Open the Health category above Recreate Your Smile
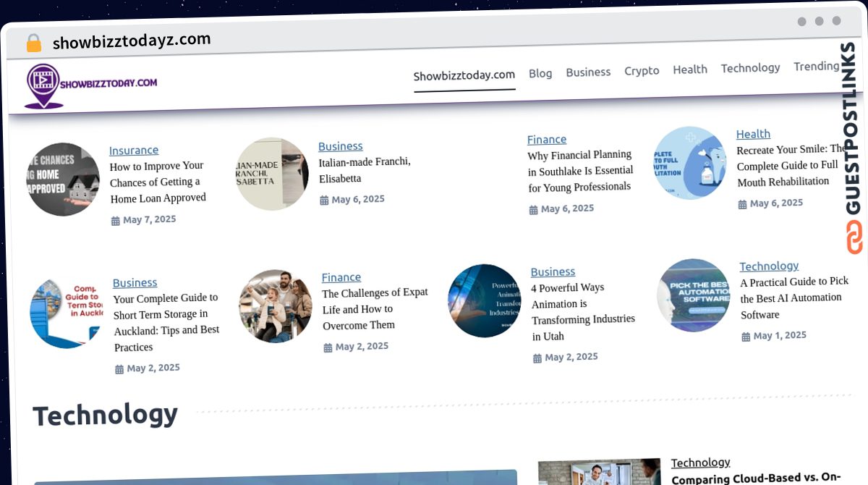 tap(753, 134)
